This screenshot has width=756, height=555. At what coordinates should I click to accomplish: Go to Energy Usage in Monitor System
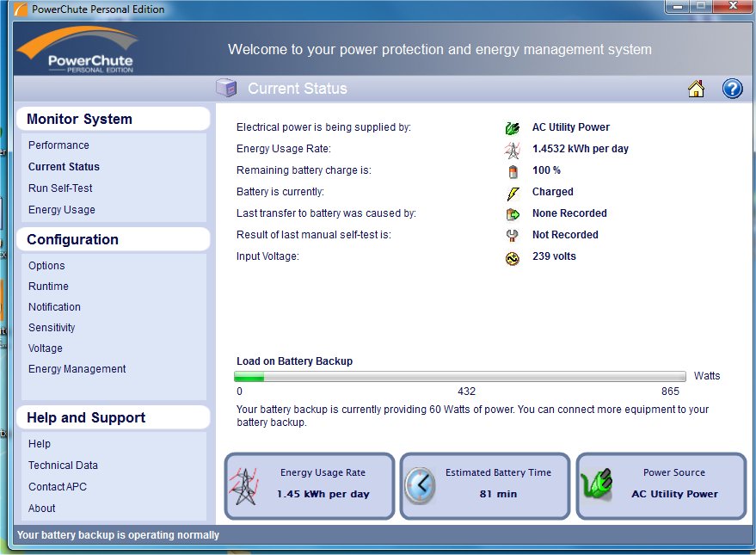[61, 210]
